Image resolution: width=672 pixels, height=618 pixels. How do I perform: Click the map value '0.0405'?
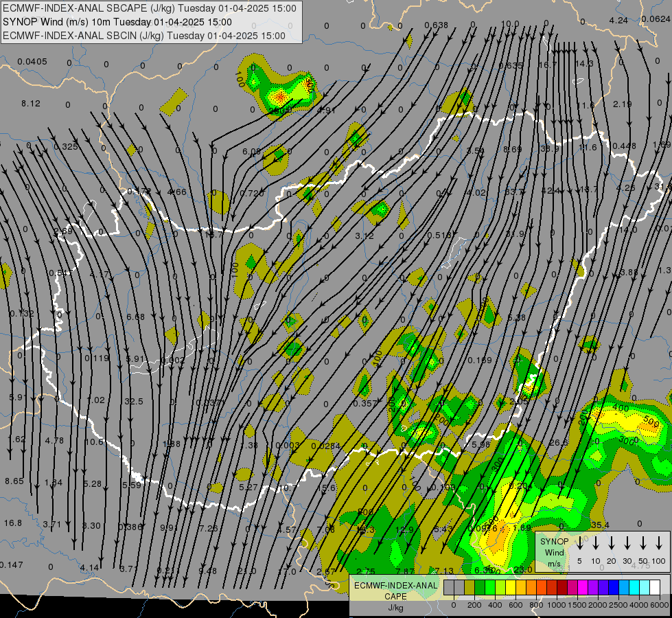coord(32,62)
